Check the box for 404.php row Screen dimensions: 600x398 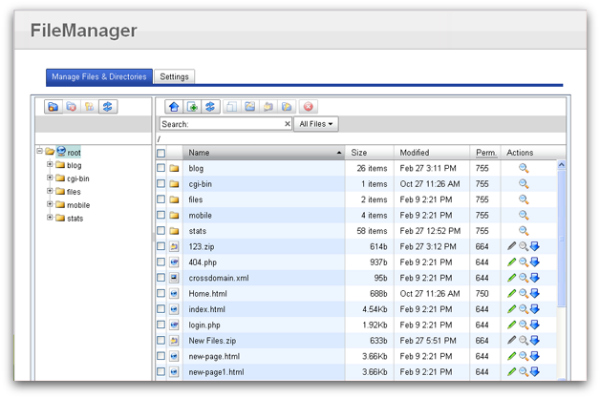click(161, 262)
